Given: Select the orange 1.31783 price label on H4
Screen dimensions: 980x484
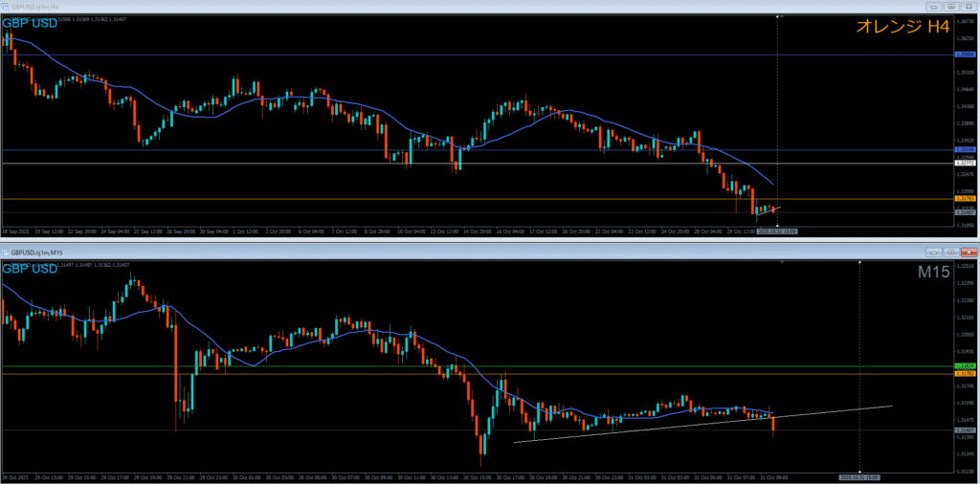Looking at the screenshot, I should (965, 199).
